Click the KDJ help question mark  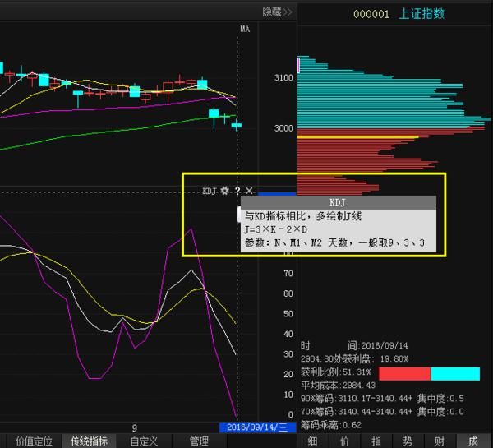[237, 191]
